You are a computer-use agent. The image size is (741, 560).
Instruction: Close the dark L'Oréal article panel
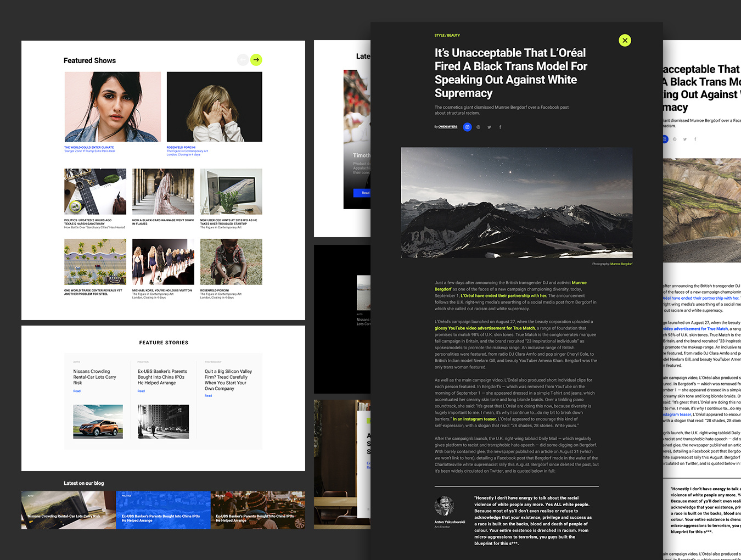coord(625,40)
